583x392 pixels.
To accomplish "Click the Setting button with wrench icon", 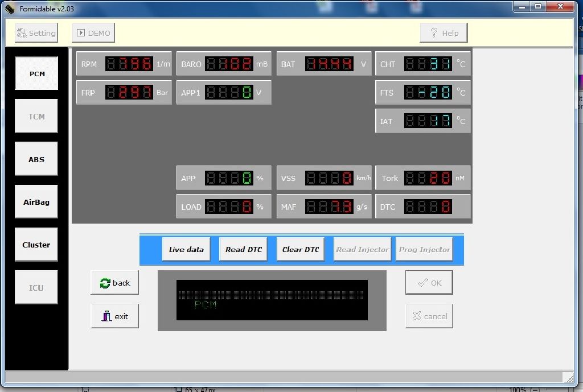I will pos(36,33).
